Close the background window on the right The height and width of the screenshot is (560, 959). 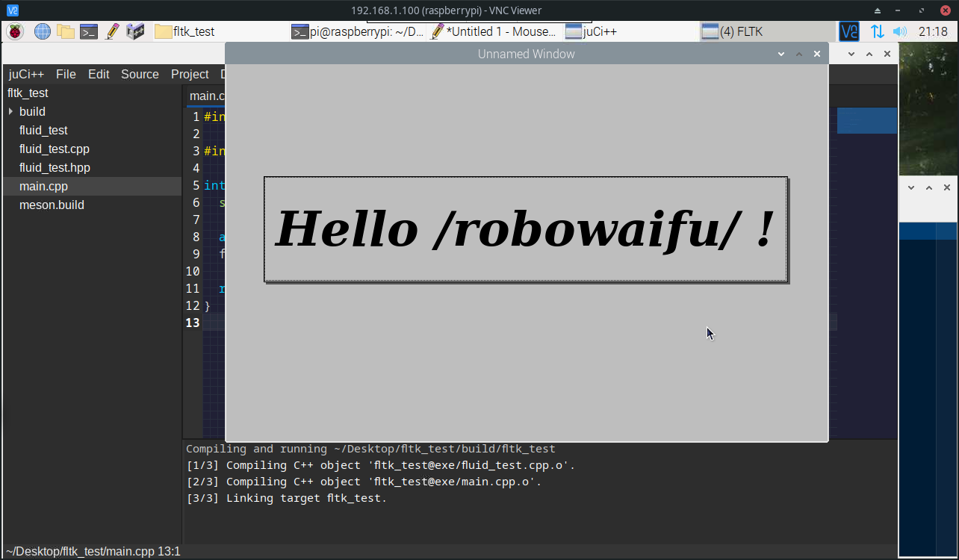(x=947, y=187)
